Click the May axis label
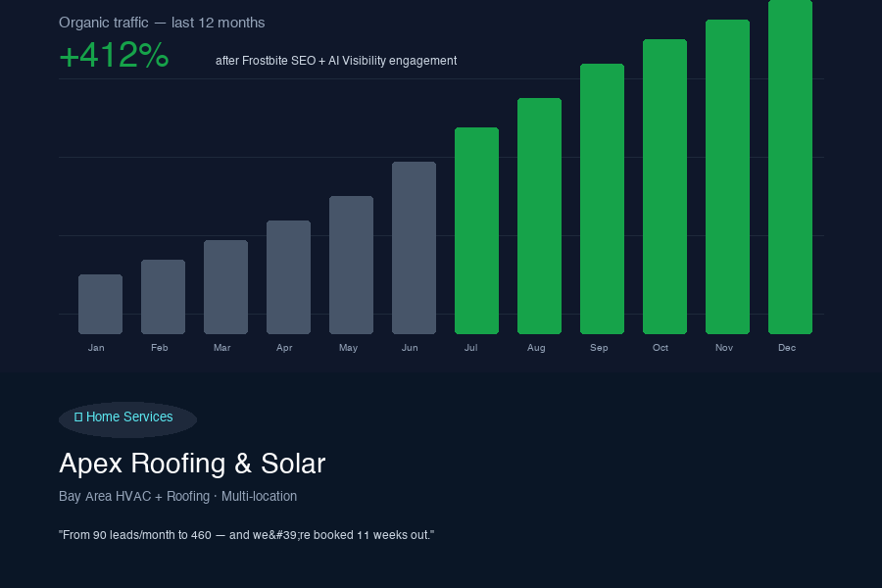This screenshot has width=882, height=588. click(x=348, y=348)
